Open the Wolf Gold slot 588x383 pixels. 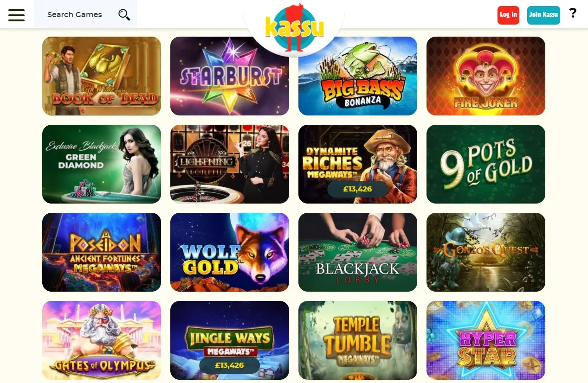point(230,252)
